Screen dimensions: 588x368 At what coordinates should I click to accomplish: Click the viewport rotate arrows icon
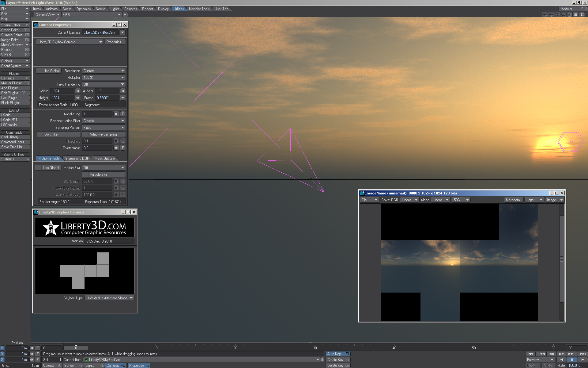[557, 14]
